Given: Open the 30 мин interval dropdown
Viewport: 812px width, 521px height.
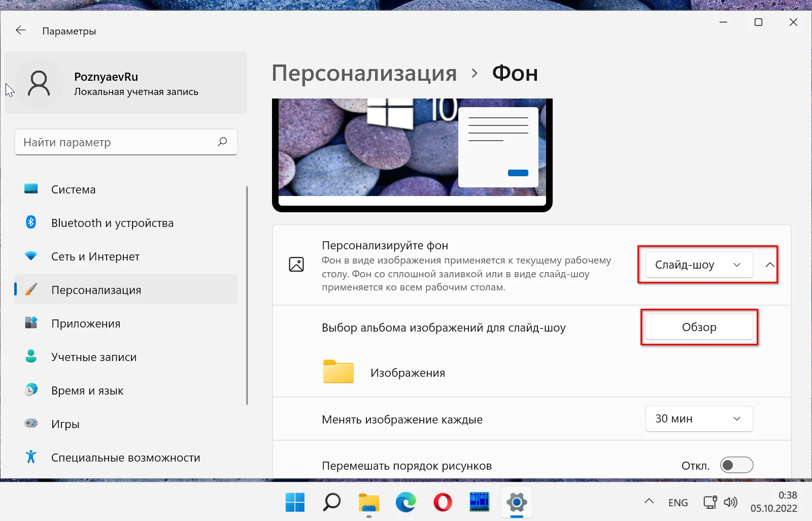Looking at the screenshot, I should click(x=699, y=418).
